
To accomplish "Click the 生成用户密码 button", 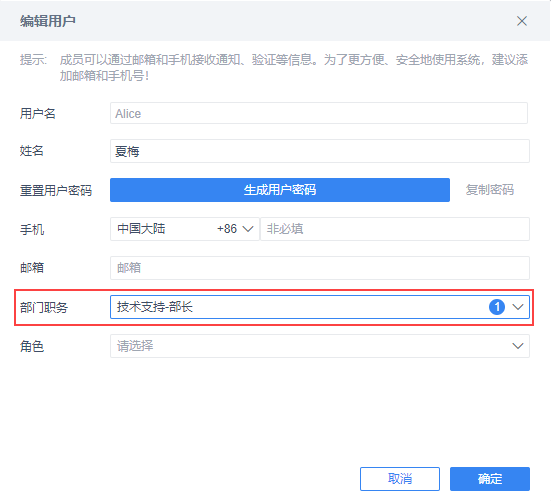I will click(280, 190).
